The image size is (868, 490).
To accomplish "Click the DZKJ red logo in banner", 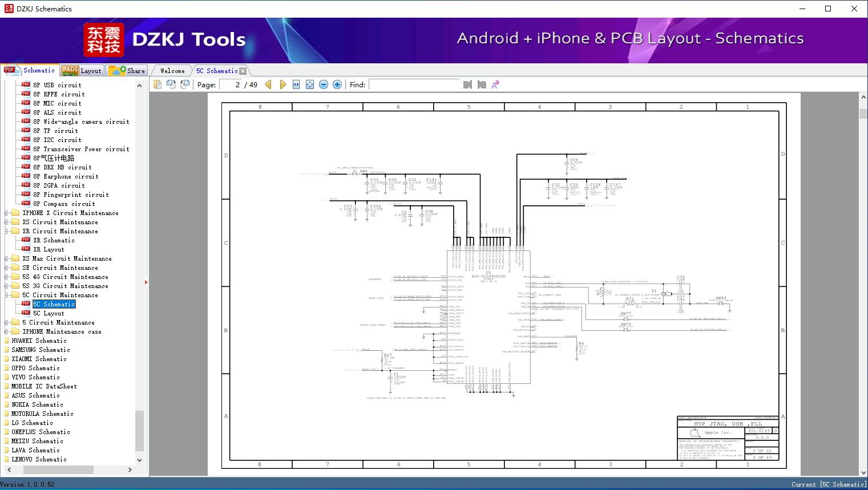I will (103, 40).
